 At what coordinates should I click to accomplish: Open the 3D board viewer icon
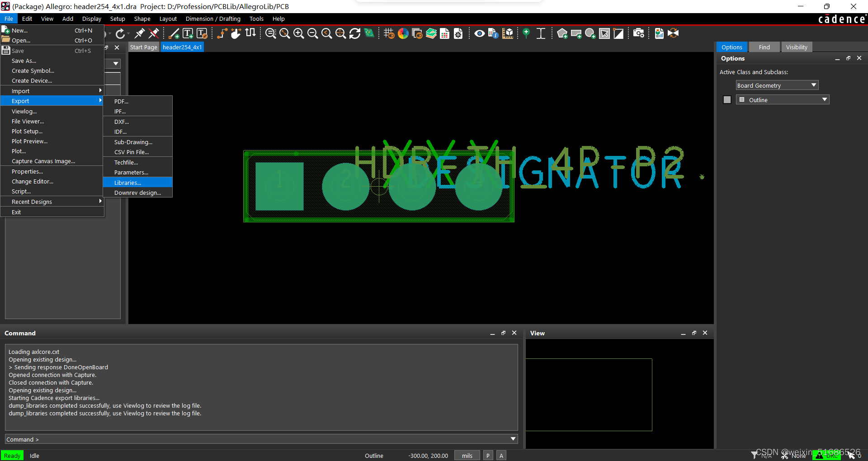click(369, 33)
